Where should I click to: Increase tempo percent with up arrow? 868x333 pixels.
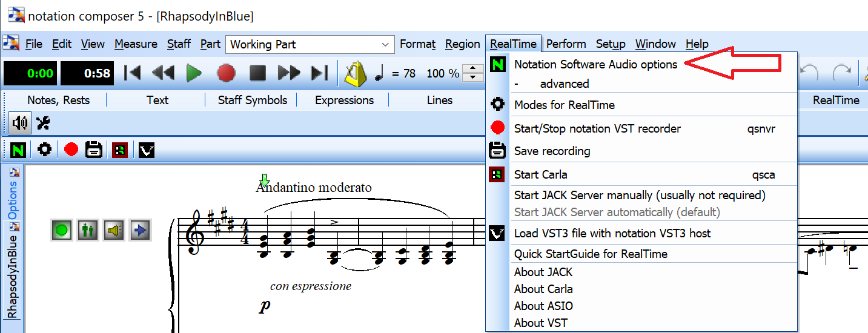click(472, 68)
